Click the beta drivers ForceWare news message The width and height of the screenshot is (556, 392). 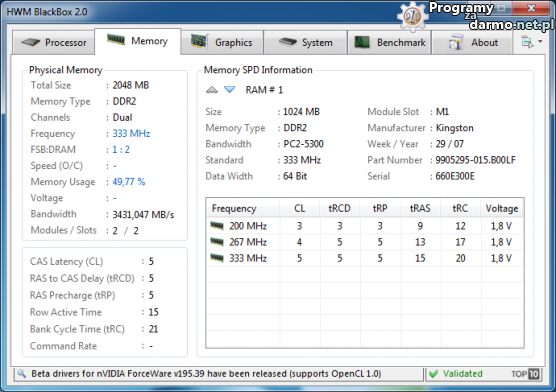[x=206, y=374]
